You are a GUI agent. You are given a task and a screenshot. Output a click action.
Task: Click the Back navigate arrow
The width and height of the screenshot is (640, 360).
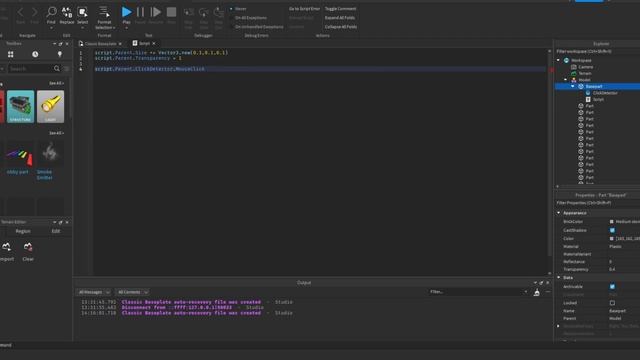pyautogui.click(x=20, y=13)
